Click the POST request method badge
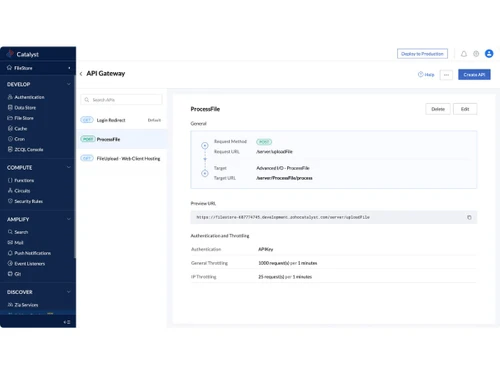Screen dimensions: 500x375 (x=264, y=142)
